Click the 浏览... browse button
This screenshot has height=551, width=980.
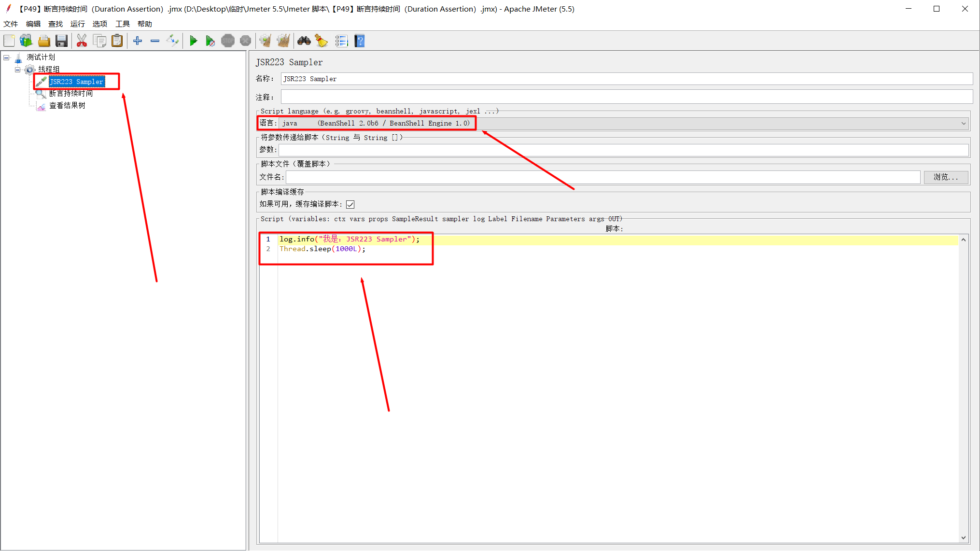(946, 177)
